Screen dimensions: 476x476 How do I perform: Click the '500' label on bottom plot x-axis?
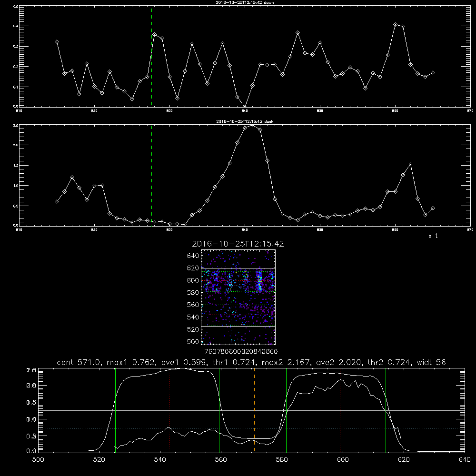point(38,460)
